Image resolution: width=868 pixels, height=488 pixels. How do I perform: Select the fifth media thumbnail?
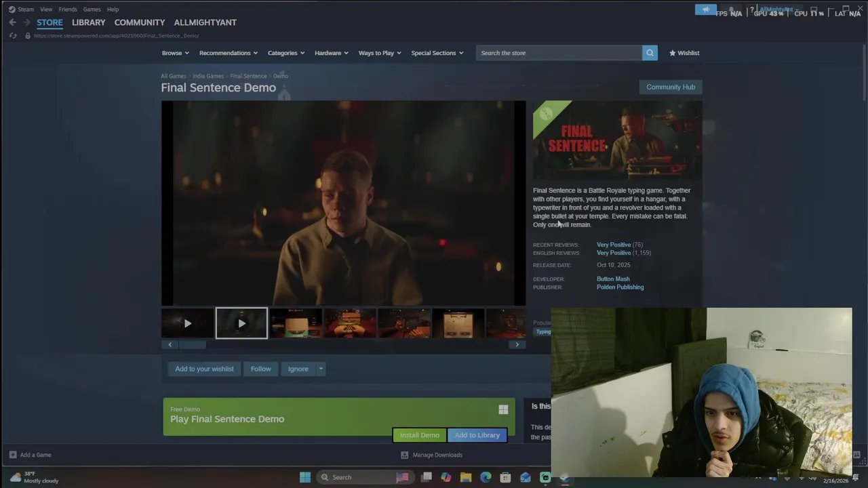pos(404,323)
